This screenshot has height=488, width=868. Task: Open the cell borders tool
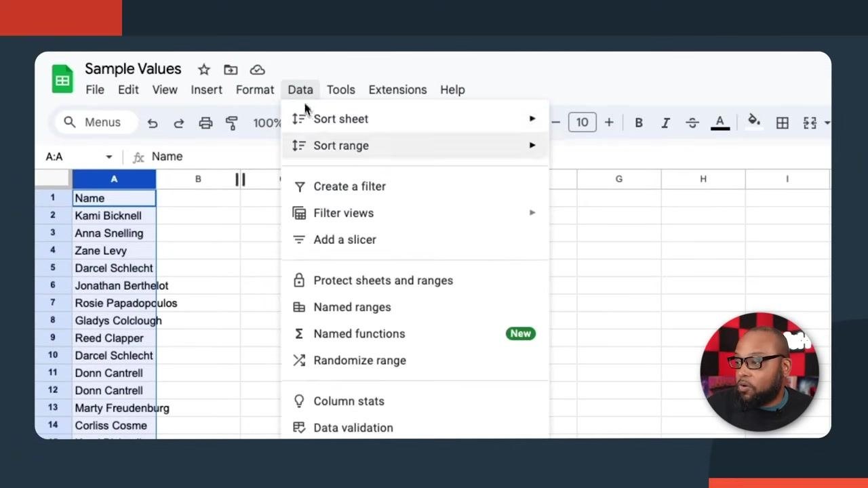[783, 123]
